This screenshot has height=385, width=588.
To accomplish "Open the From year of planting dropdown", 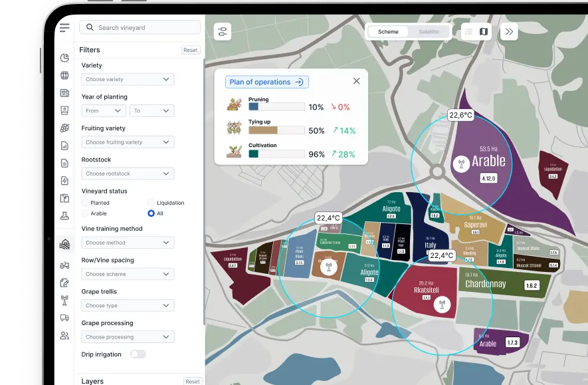I will click(103, 110).
